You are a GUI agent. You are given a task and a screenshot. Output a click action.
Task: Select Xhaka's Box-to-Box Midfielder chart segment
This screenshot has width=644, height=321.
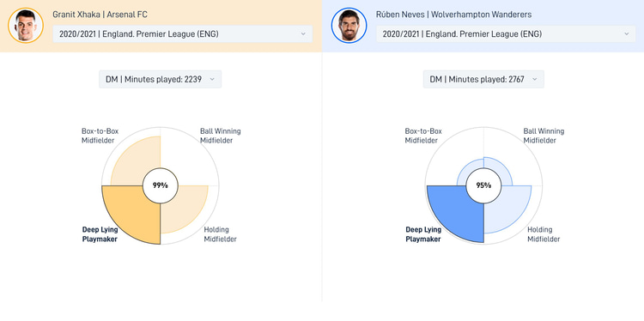(133, 160)
